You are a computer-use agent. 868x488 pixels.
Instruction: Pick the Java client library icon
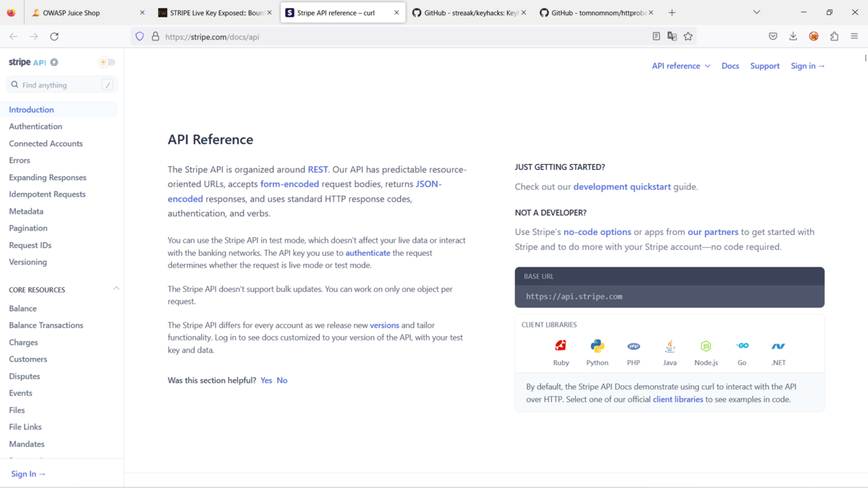(670, 346)
